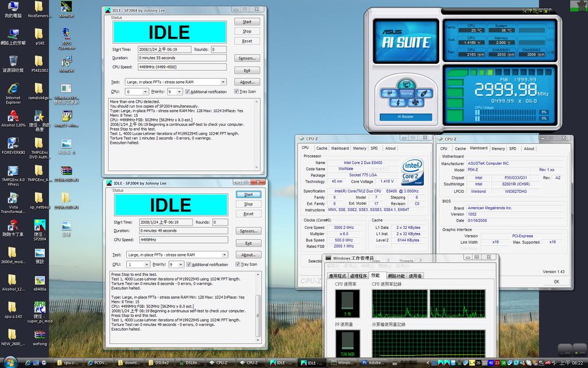Viewport: 588px width, 368px height.
Task: Open wefong archive on desktop
Action: (x=40, y=338)
